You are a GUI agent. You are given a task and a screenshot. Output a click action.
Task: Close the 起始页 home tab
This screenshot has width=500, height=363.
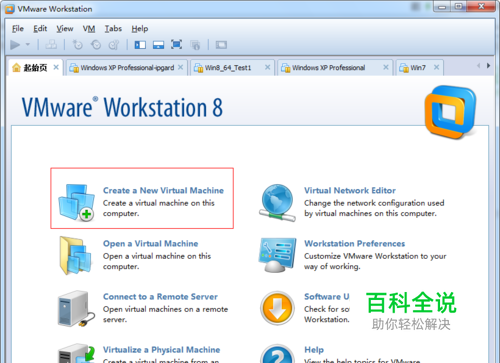(x=56, y=67)
